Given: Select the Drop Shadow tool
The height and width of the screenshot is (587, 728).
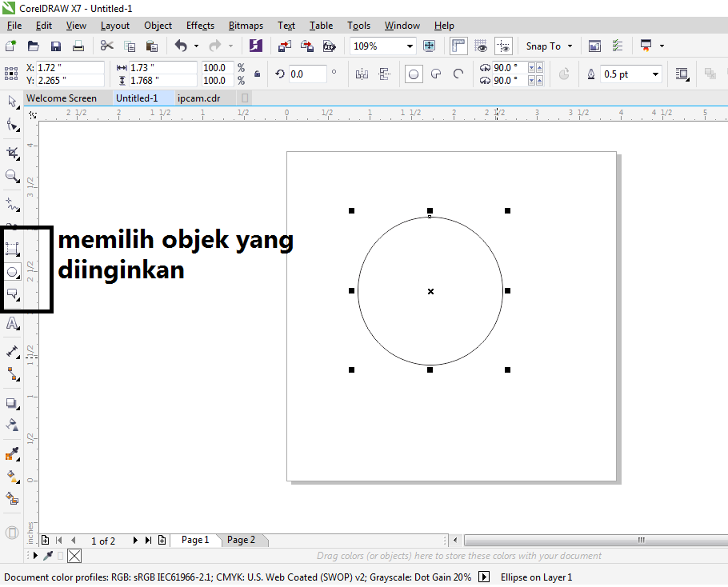Looking at the screenshot, I should 12,403.
